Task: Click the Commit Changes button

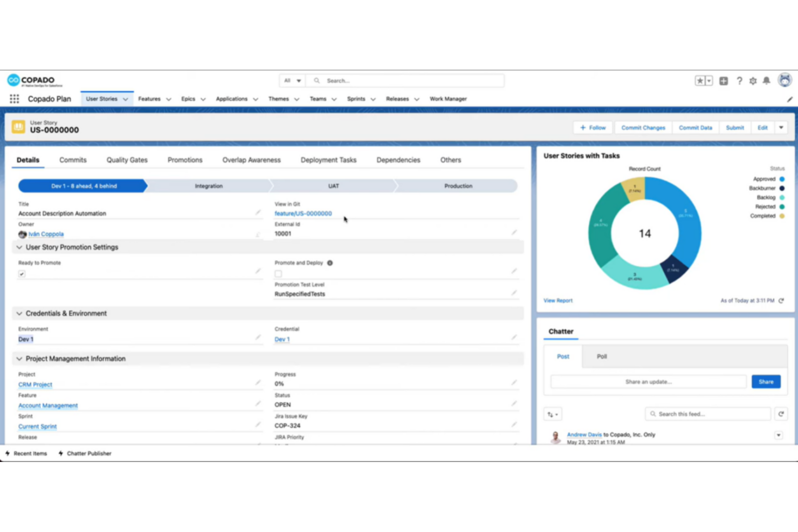Action: (x=643, y=128)
